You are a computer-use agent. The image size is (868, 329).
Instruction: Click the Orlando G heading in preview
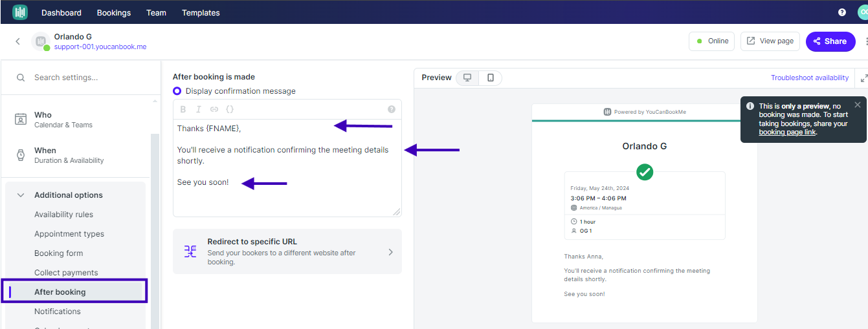coord(645,146)
